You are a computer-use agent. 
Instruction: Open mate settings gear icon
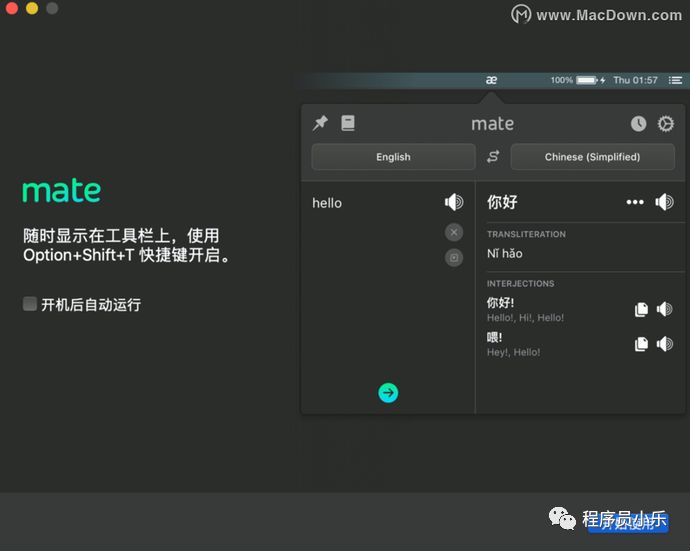(665, 124)
